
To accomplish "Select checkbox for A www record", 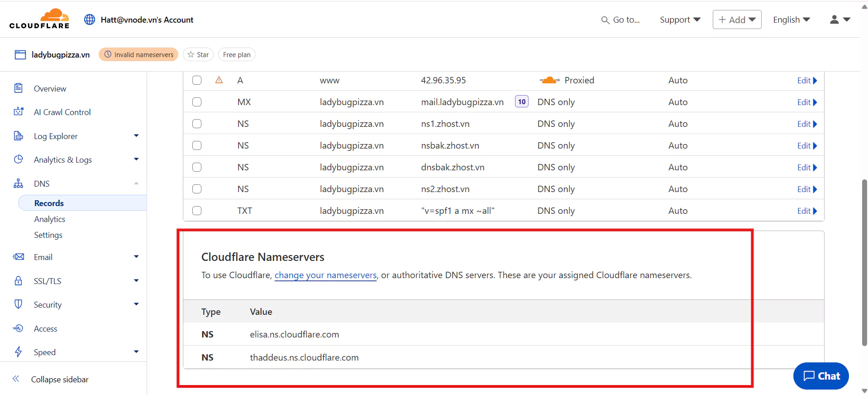I will coord(197,80).
